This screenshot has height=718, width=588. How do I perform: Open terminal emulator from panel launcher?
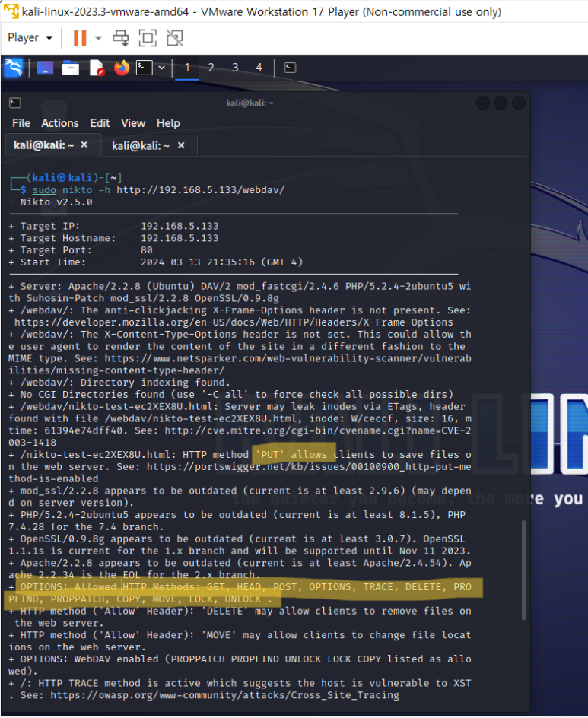(145, 68)
